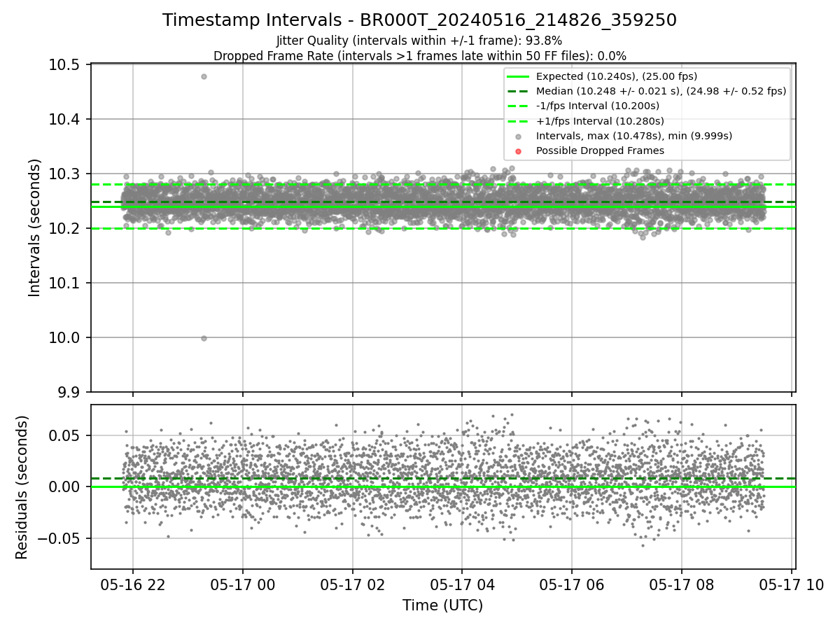This screenshot has height=630, width=840.
Task: Select the Dropped Frame Rate 0.0% subtitle line
Action: click(x=419, y=56)
